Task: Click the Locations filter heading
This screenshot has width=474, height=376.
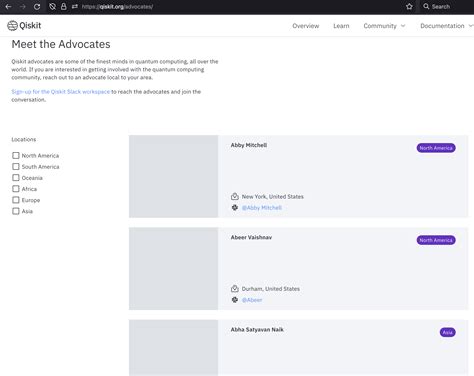Action: click(24, 139)
